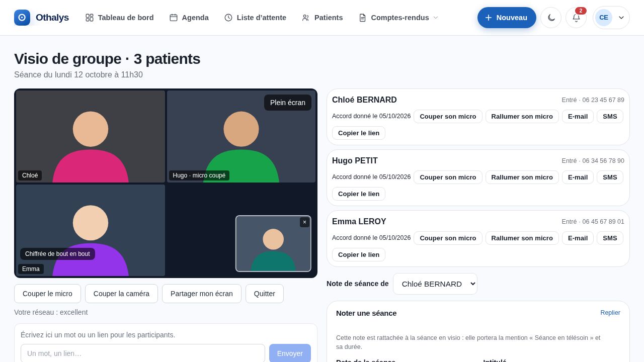The image size is (644, 362).
Task: Mute Emma LEROY's microphone
Action: (x=448, y=238)
